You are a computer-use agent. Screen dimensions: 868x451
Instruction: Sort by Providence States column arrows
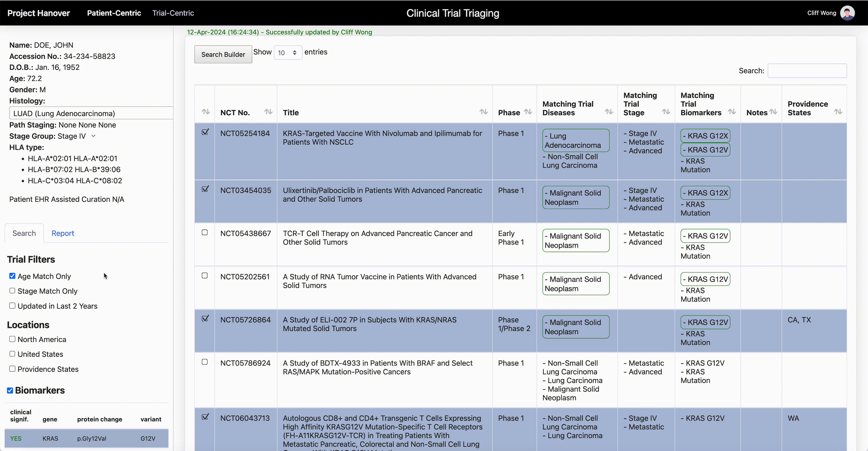[838, 111]
